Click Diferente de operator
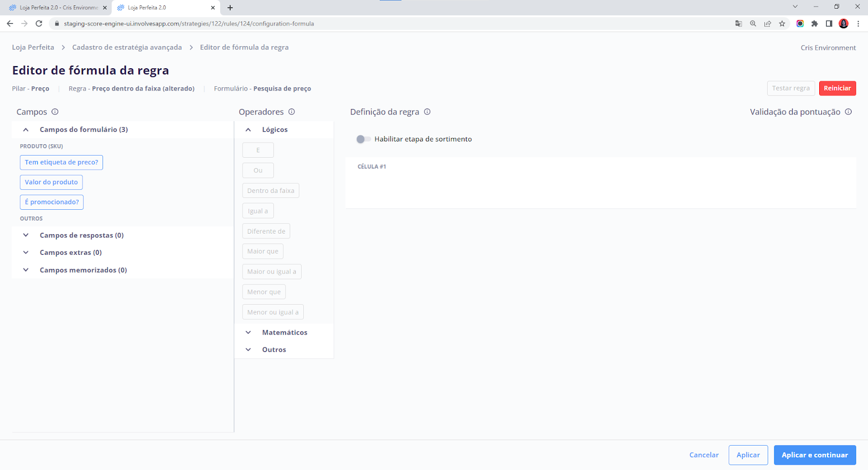Image resolution: width=868 pixels, height=470 pixels. 266,231
